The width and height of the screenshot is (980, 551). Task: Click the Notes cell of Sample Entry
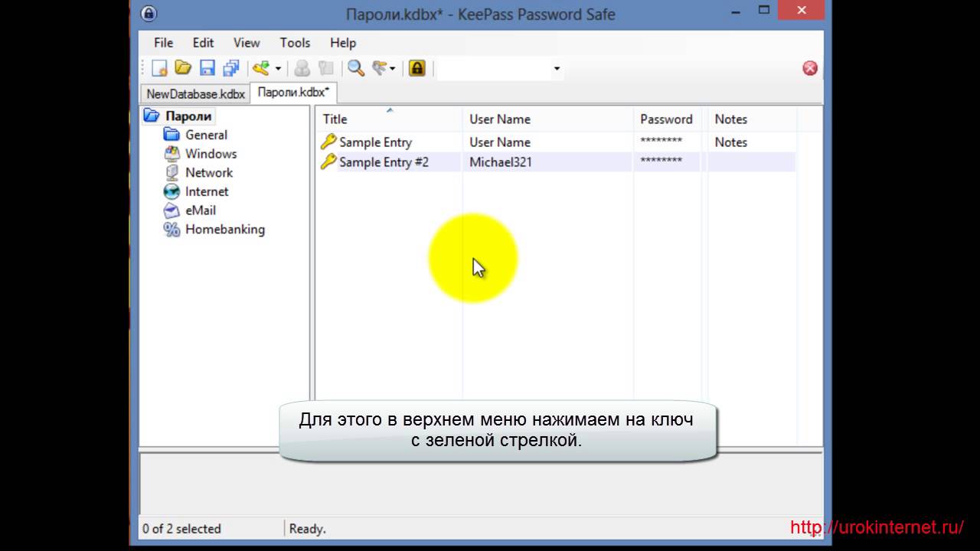point(731,142)
